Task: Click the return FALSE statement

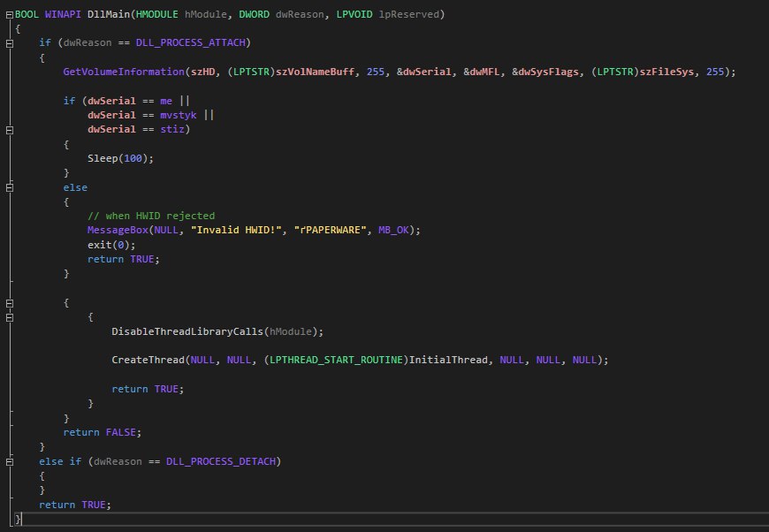Action: pos(102,432)
